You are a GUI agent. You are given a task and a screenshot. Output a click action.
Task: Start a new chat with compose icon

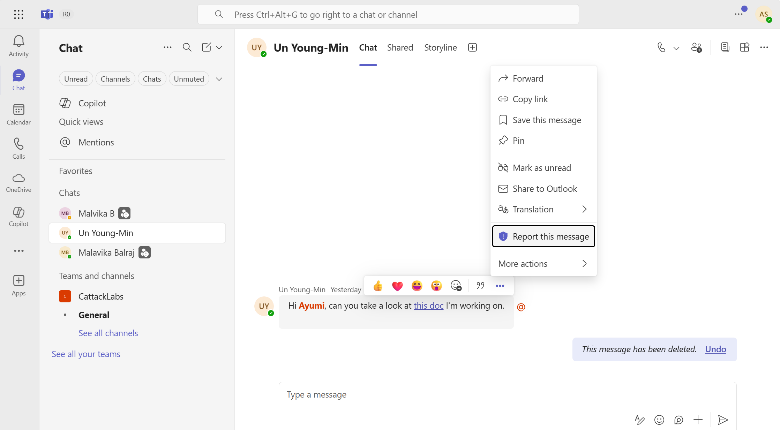[x=206, y=47]
